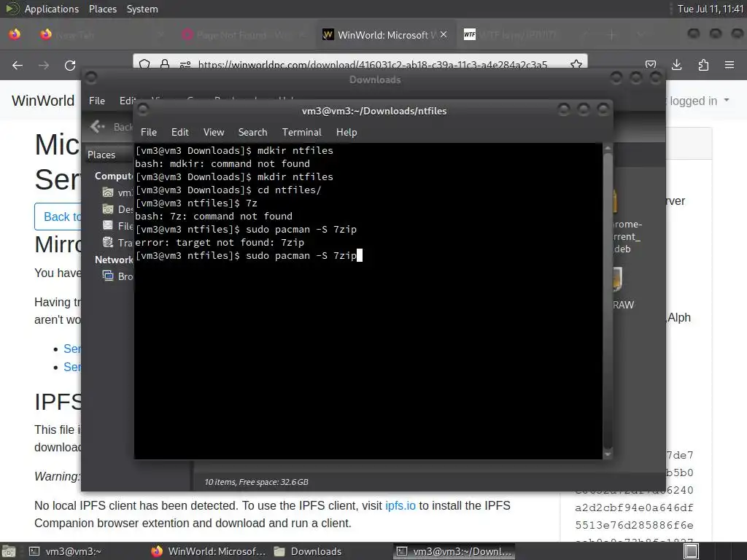747x560 pixels.
Task: Click terminal line 'error: target not found: 7zip'
Action: (x=220, y=242)
